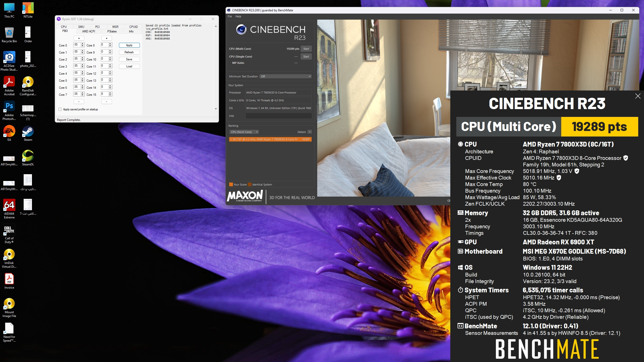Expand ranking Details chevron
Viewport: 644px width, 362px height.
(x=310, y=132)
